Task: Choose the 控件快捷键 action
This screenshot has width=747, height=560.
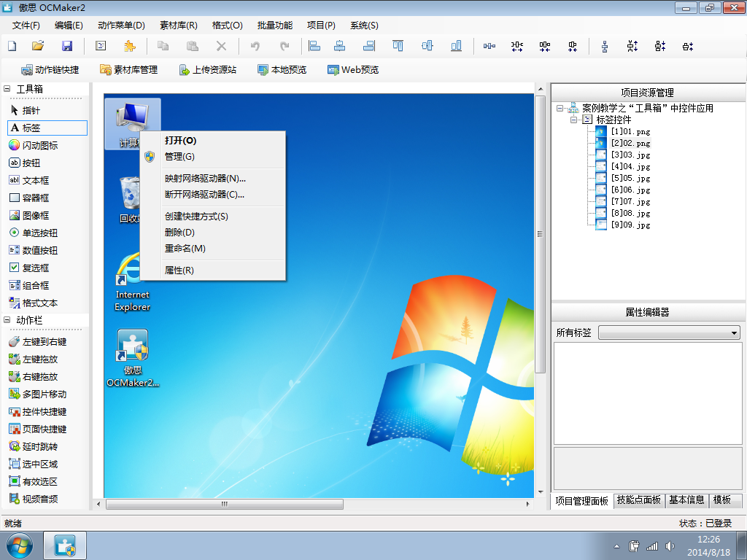Action: (38, 412)
